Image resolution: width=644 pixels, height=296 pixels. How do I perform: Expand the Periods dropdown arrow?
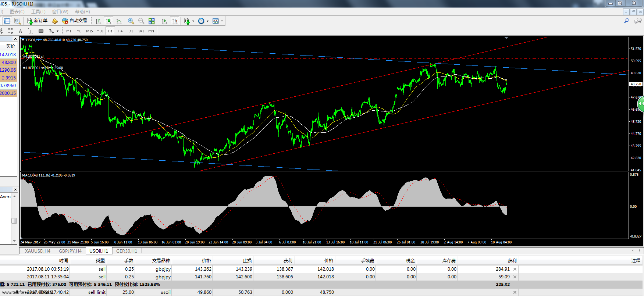click(x=207, y=21)
